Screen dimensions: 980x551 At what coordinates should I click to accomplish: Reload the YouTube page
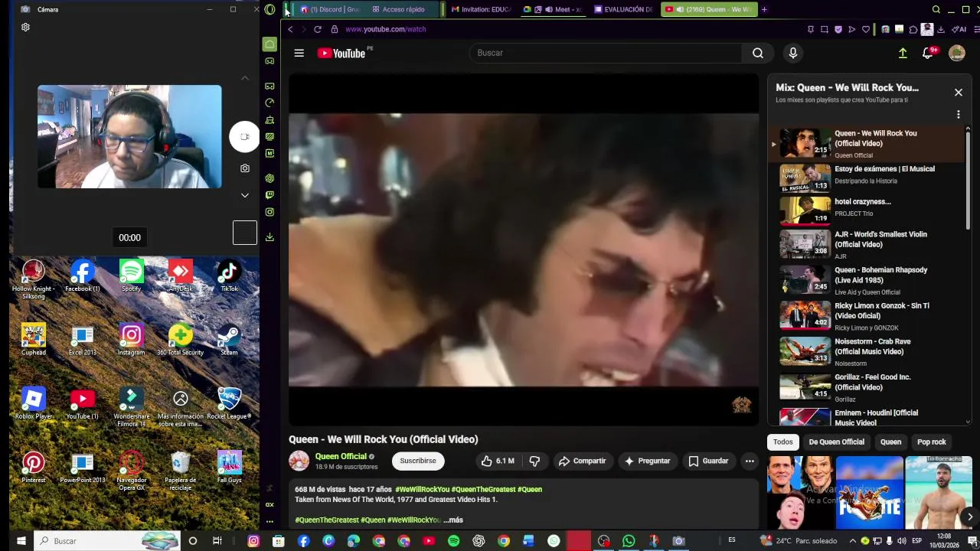pos(317,29)
